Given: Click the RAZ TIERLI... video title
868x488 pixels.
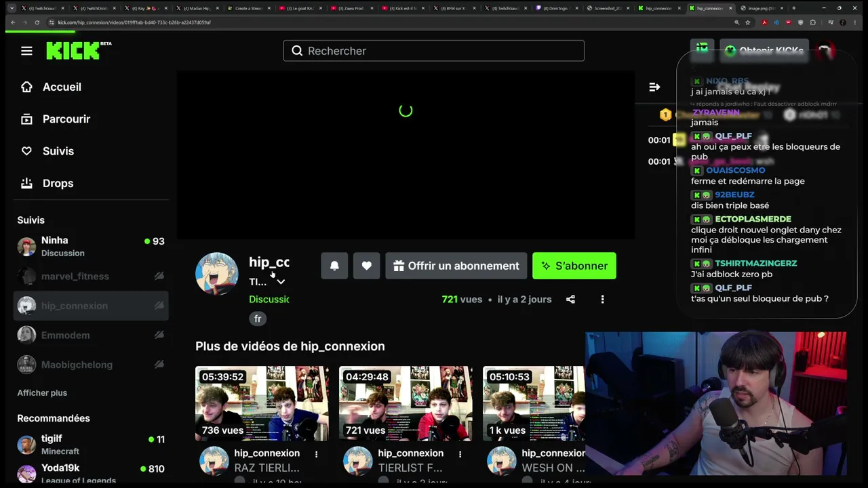Looking at the screenshot, I should (267, 468).
